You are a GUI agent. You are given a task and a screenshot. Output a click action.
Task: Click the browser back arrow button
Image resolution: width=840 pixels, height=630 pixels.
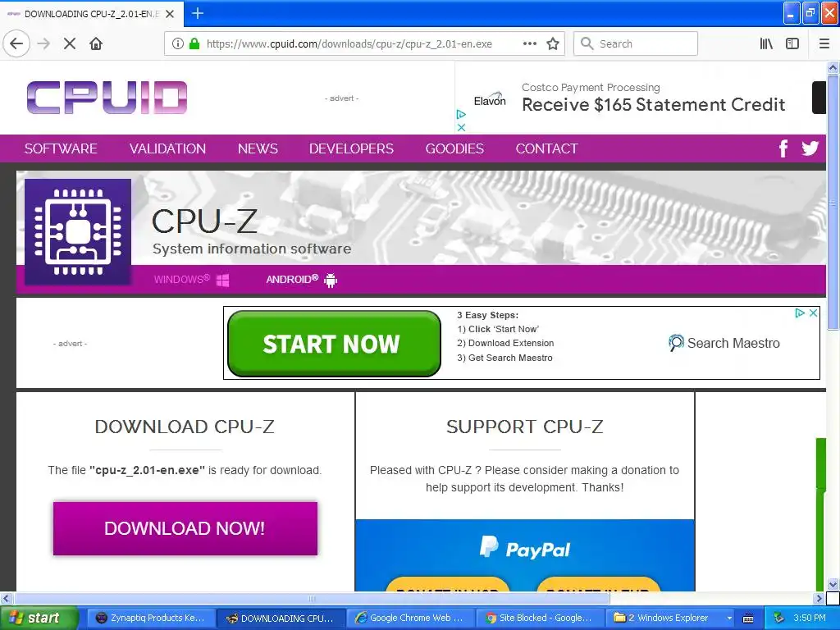[x=16, y=43]
